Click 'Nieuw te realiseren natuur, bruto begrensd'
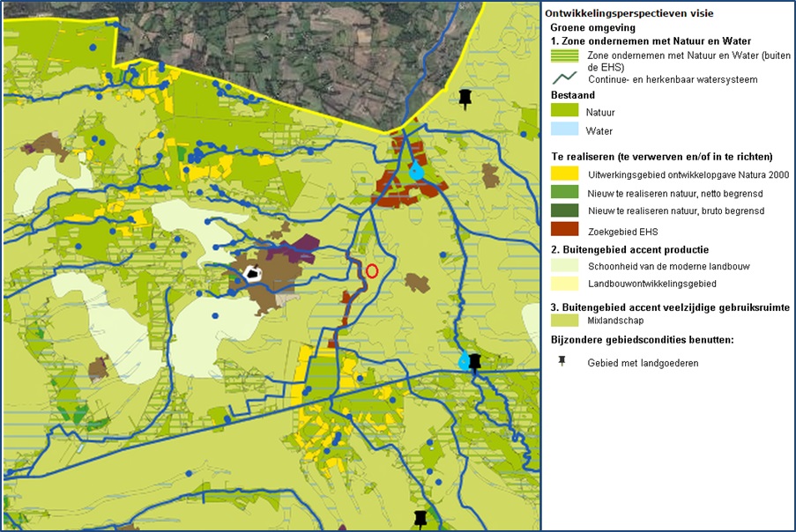Image resolution: width=796 pixels, height=532 pixels. 676,211
